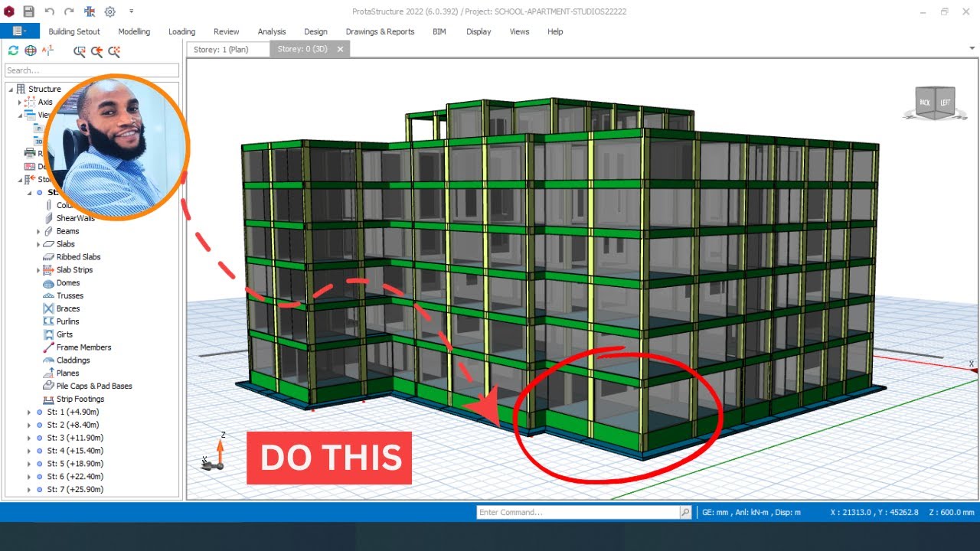Click the first magnifier icon in the tree toolbar

click(x=80, y=51)
